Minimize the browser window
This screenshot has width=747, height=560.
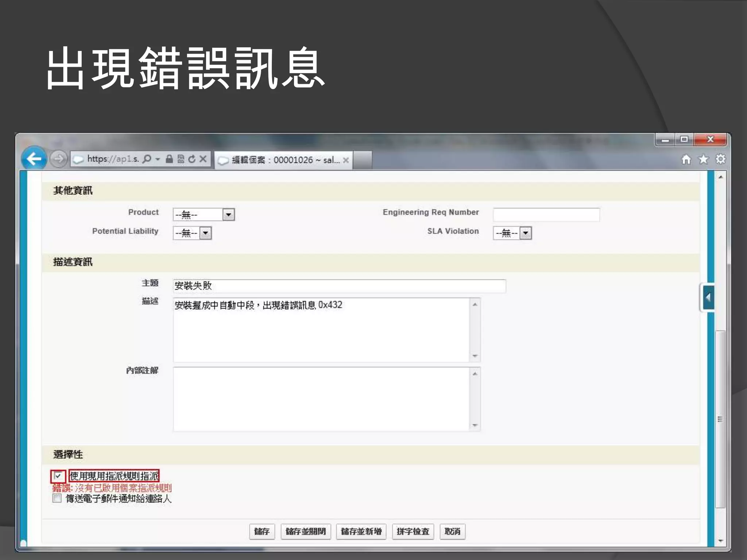(x=665, y=140)
